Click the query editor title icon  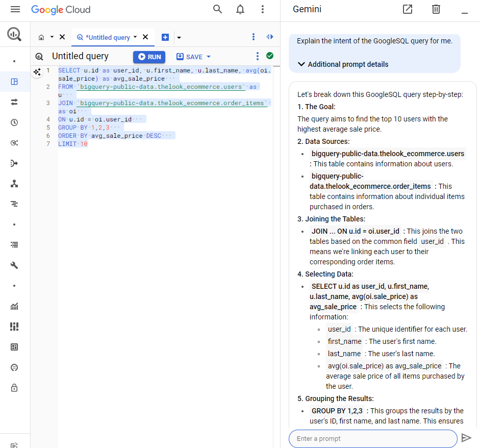pos(39,57)
